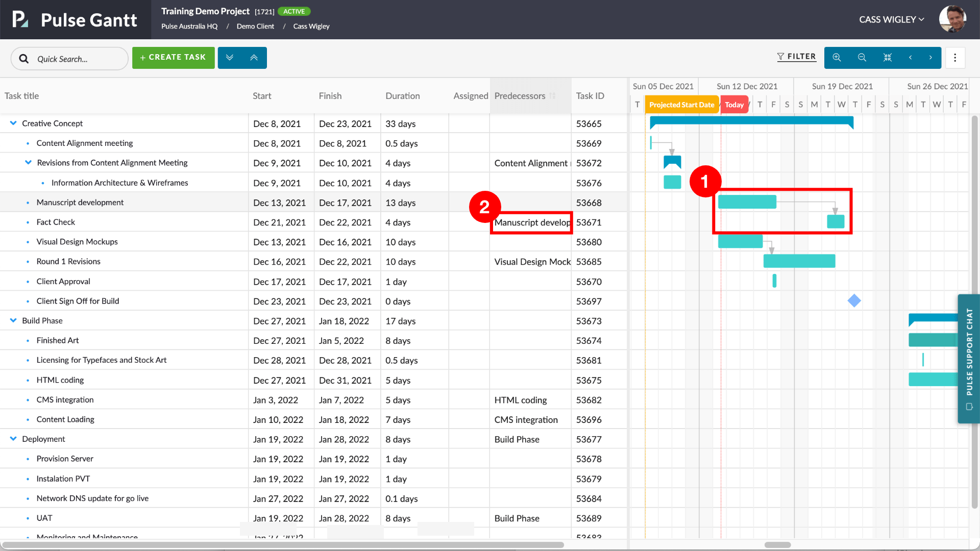
Task: Collapse all tasks with double-up chevron
Action: pos(255,57)
